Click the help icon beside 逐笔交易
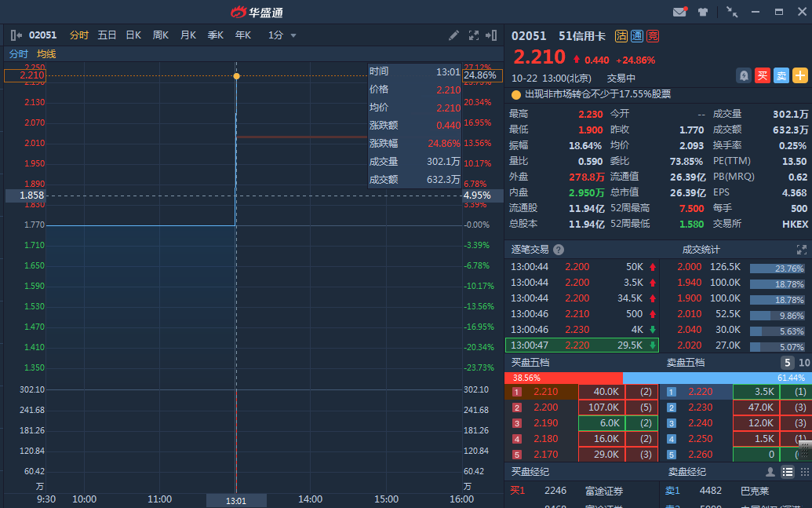This screenshot has height=508, width=812. [559, 250]
